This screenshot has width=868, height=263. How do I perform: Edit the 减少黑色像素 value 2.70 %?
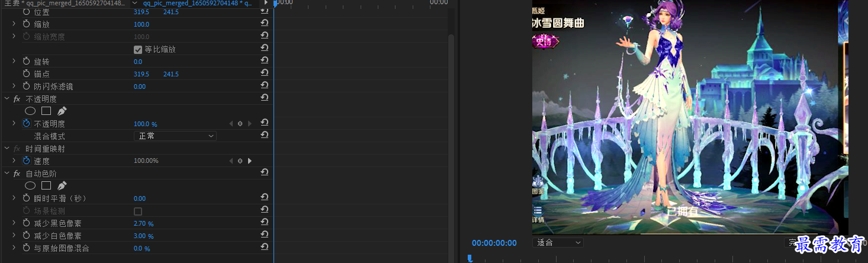click(x=143, y=223)
